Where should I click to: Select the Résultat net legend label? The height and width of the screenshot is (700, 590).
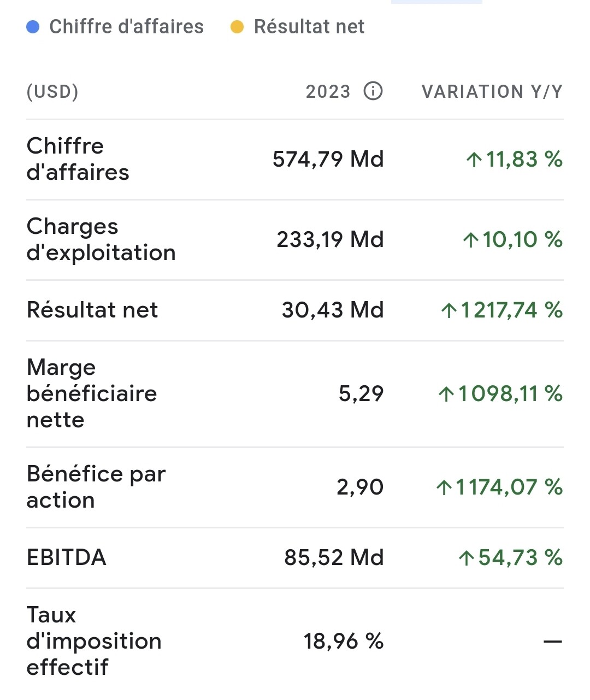pyautogui.click(x=309, y=27)
